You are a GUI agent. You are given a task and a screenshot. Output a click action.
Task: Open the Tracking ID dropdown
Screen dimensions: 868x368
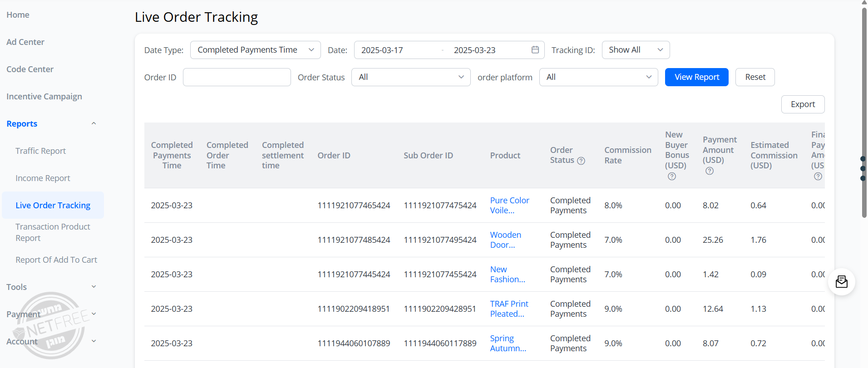tap(635, 50)
